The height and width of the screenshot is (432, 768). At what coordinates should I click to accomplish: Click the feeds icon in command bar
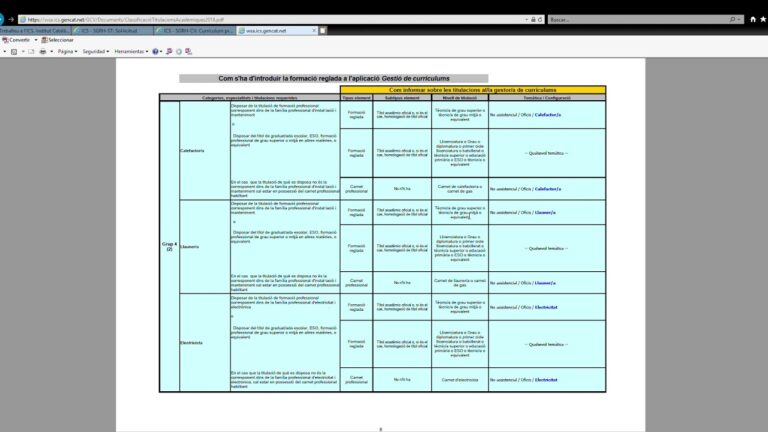click(x=14, y=51)
